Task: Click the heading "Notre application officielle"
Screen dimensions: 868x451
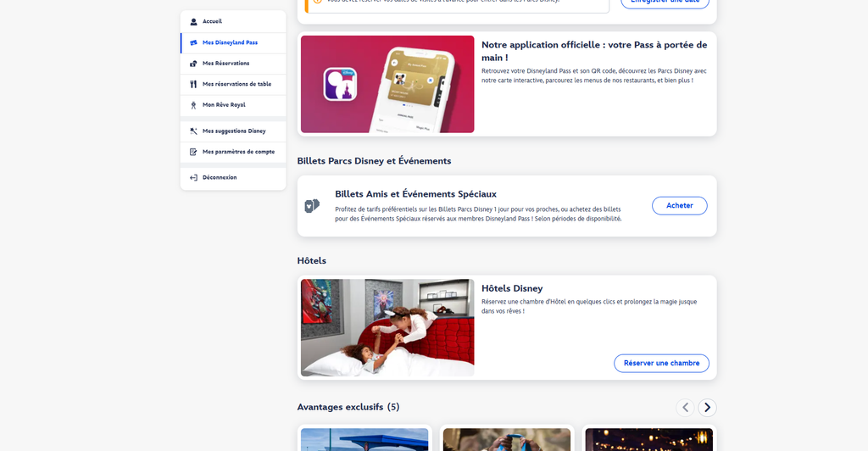Action: tap(594, 51)
